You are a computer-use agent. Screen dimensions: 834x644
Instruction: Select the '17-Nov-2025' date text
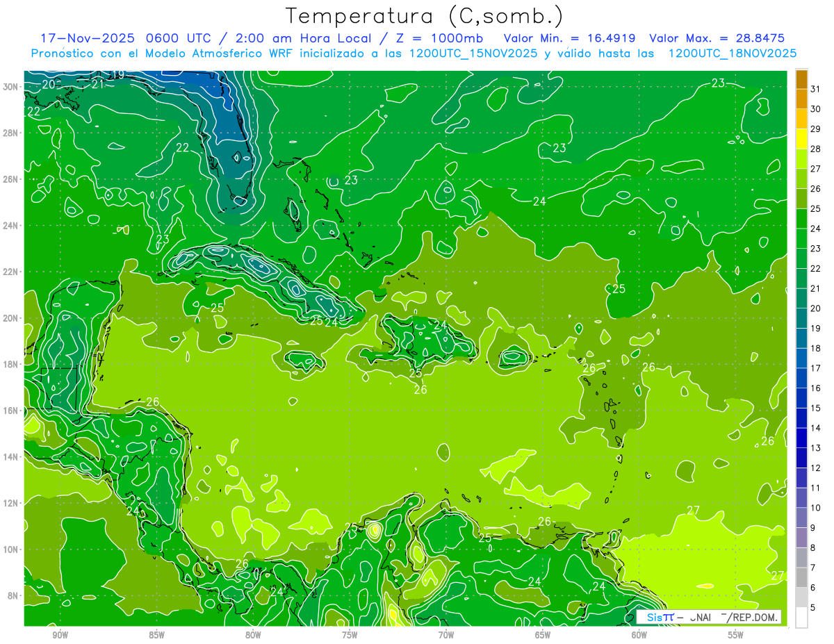coord(87,38)
